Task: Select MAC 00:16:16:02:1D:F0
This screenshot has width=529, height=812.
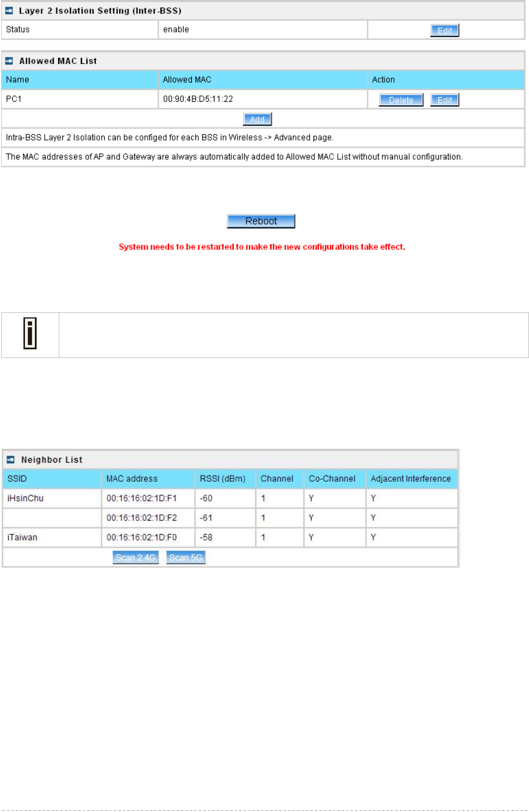Action: pos(142,537)
